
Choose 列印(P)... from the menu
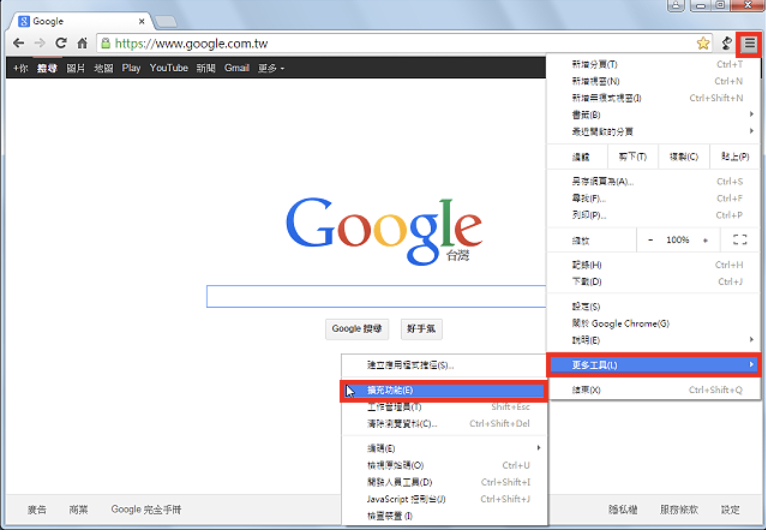[653, 215]
